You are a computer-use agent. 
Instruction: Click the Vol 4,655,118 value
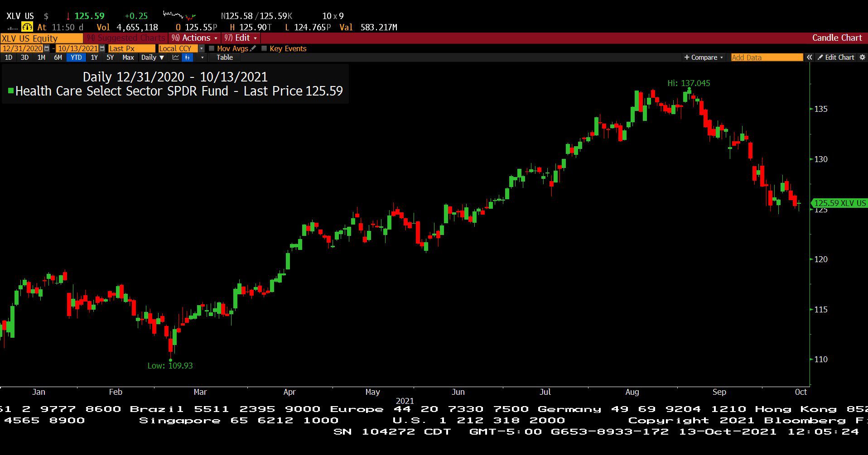point(127,27)
